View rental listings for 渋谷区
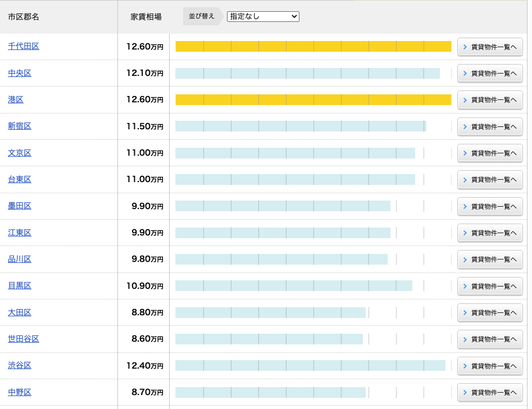 [490, 366]
